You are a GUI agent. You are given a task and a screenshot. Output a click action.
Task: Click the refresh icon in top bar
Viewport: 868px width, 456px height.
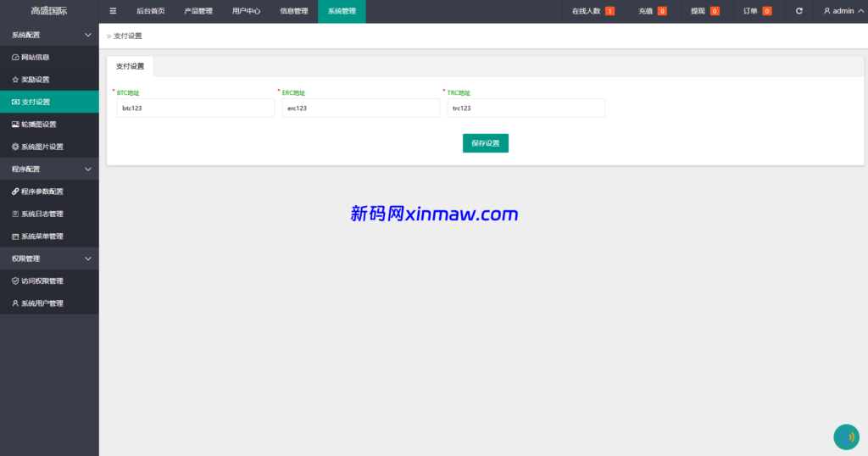[798, 11]
